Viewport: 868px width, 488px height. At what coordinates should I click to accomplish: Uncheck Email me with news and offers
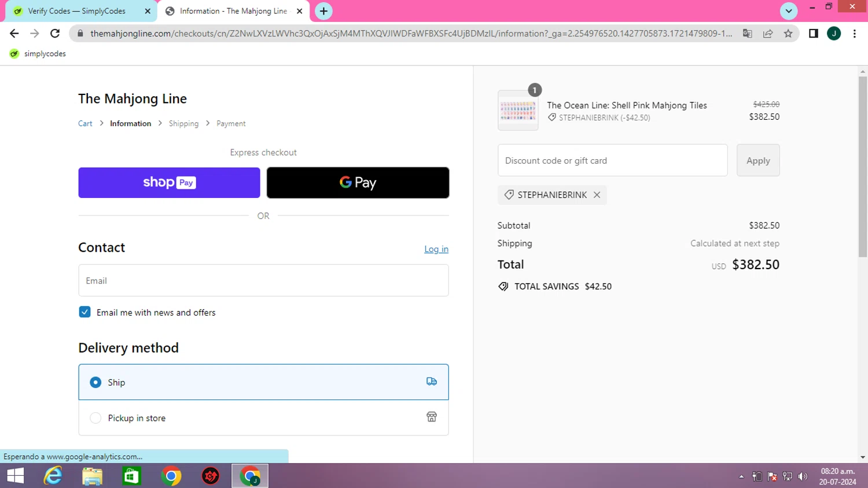coord(84,312)
